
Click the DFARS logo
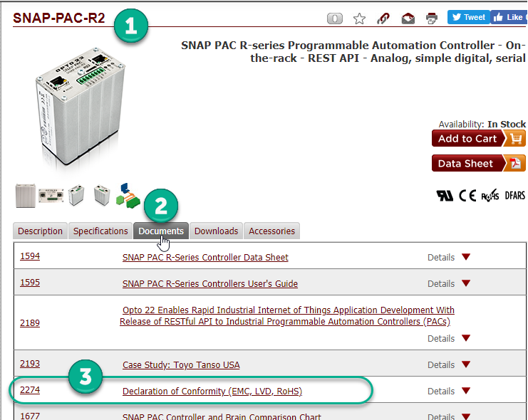tap(515, 196)
